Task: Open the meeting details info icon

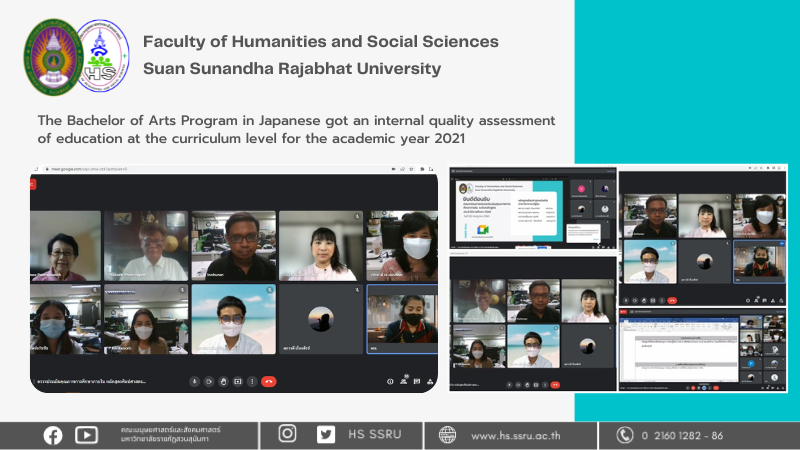Action: point(390,381)
